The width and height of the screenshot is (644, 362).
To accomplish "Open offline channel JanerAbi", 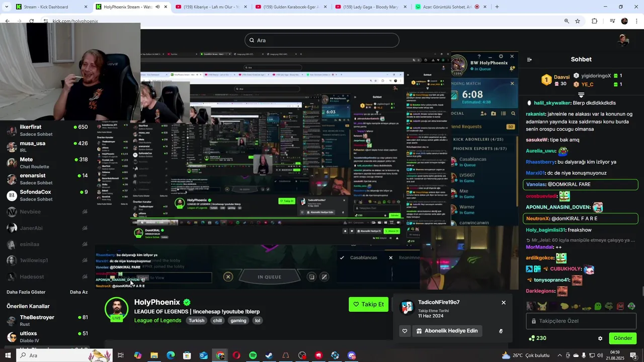I will pyautogui.click(x=47, y=228).
